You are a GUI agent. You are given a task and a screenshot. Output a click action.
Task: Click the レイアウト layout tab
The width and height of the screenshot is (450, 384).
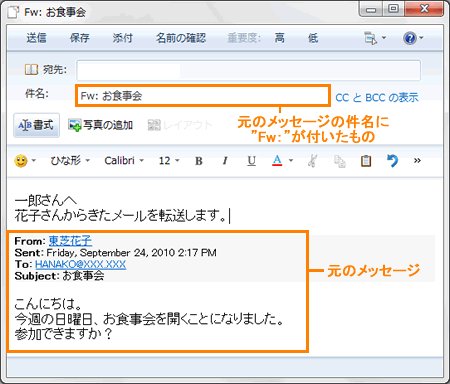point(180,125)
